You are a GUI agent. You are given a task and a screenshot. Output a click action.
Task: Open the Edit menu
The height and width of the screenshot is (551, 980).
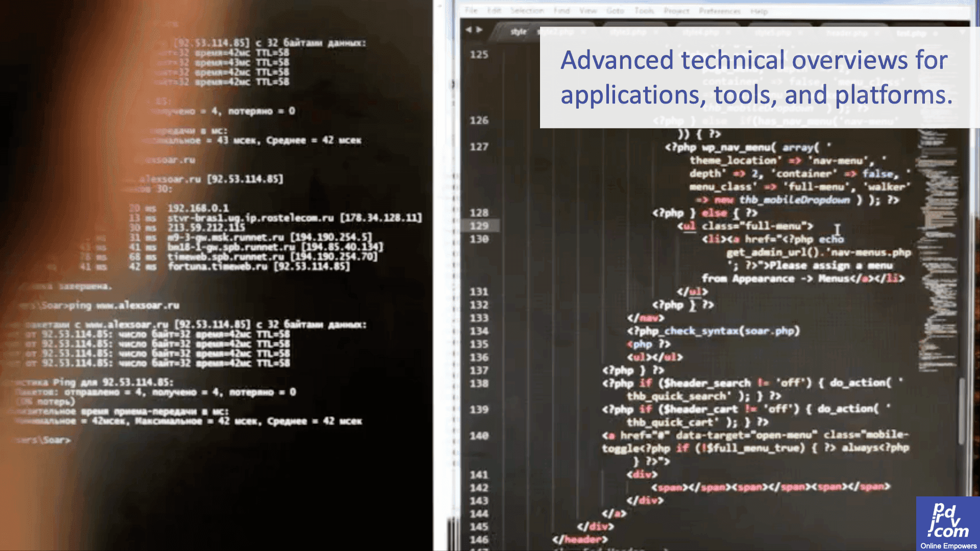494,11
